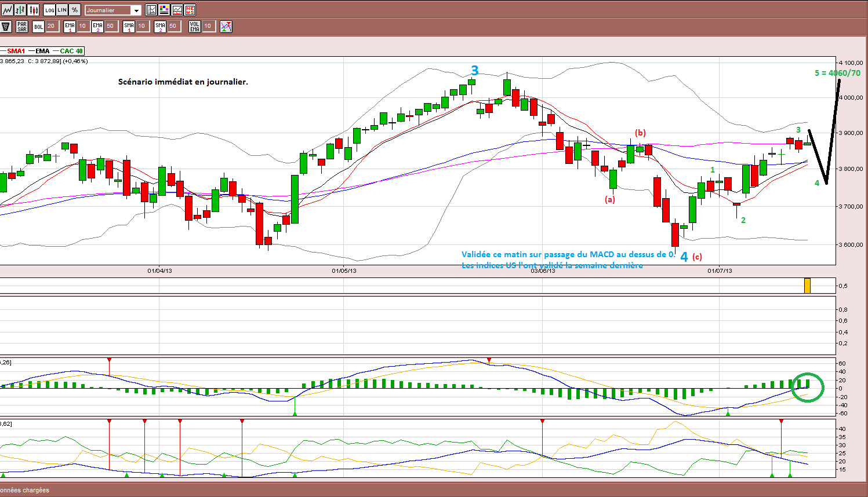868x497 pixels.
Task: Open the NEWS icon
Action: [x=190, y=10]
